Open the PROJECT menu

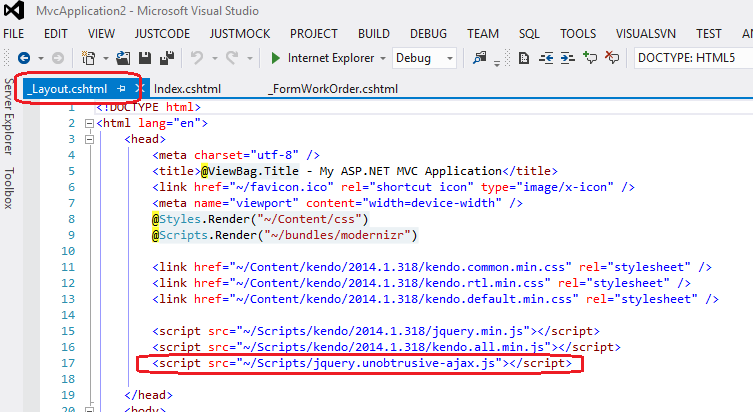[314, 34]
